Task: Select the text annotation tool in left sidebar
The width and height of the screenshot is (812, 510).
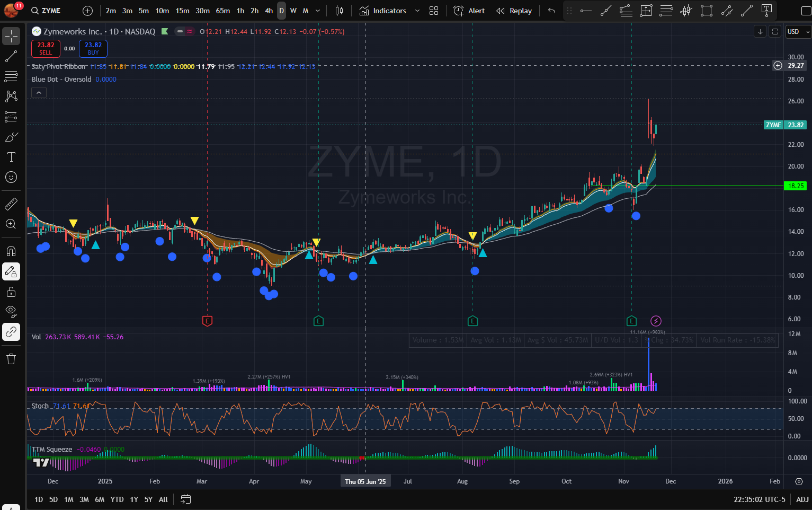Action: pos(11,157)
